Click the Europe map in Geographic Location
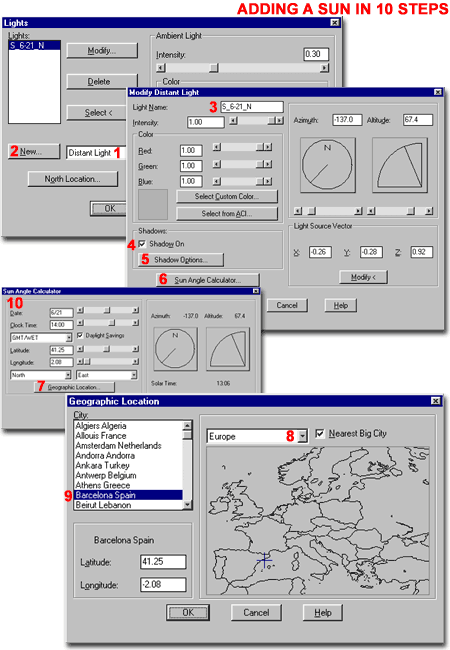This screenshot has height=650, width=450. click(x=317, y=521)
